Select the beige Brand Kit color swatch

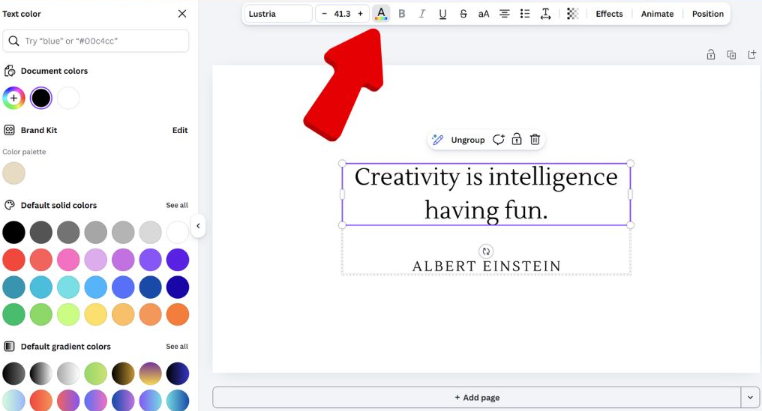[14, 173]
